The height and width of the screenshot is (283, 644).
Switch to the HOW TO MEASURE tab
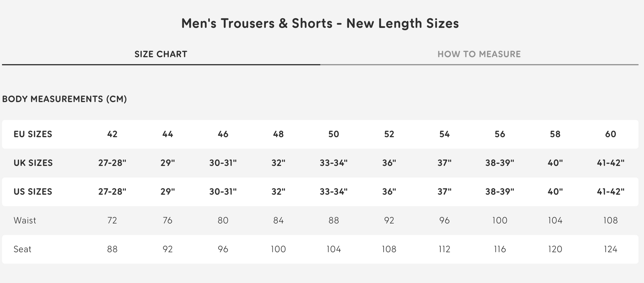click(x=479, y=54)
